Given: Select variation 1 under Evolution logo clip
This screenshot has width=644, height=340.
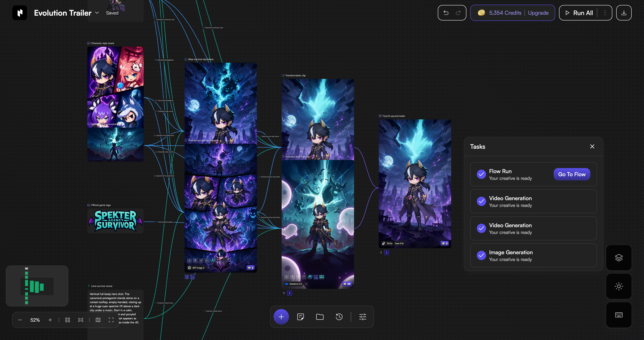Looking at the screenshot, I should point(284,293).
